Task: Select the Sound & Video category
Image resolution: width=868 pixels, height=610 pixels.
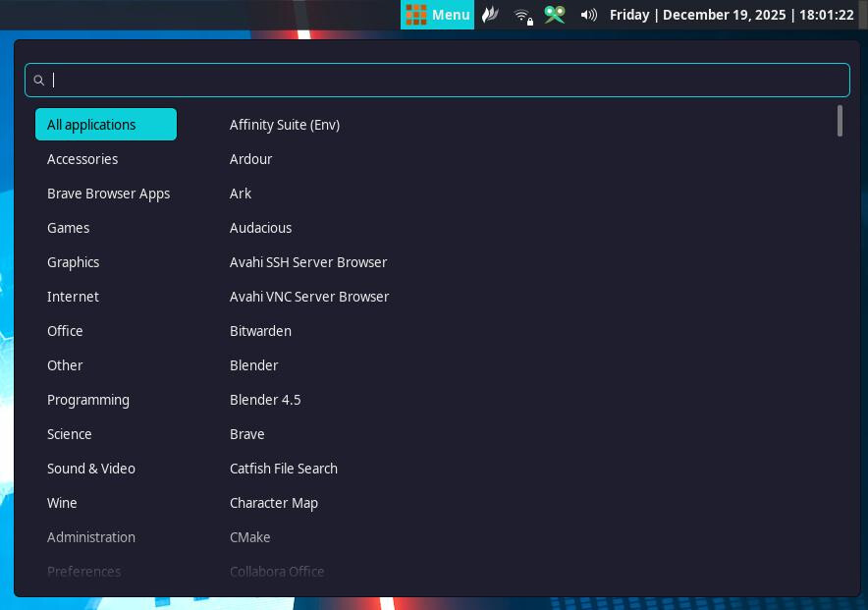Action: tap(91, 469)
